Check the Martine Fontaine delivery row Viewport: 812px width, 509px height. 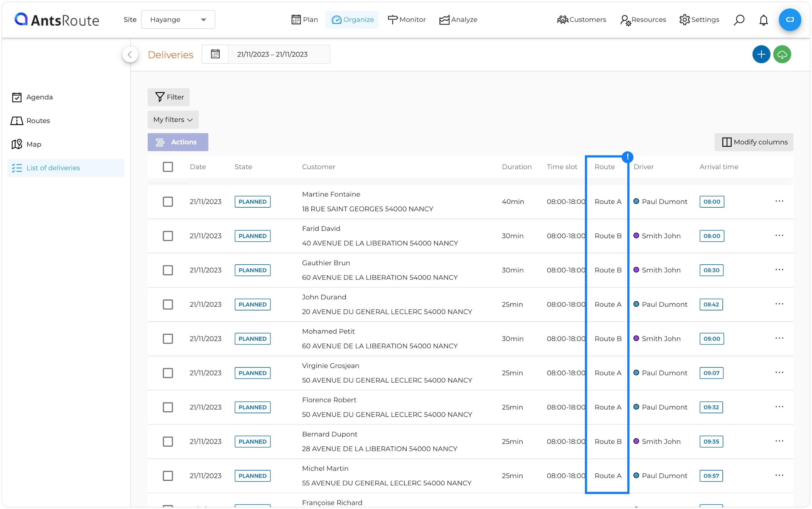click(168, 202)
